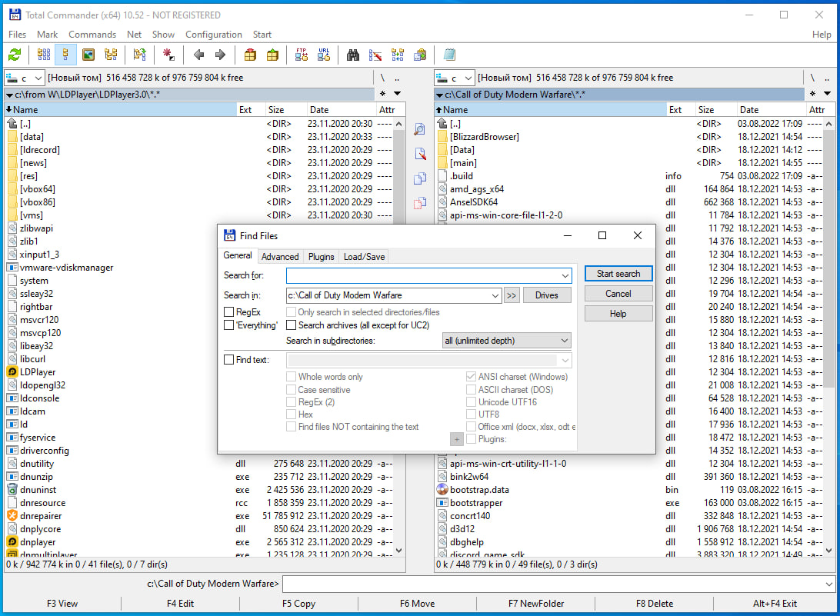
Task: Click the right panel scrollbar thumb
Action: pos(828,258)
